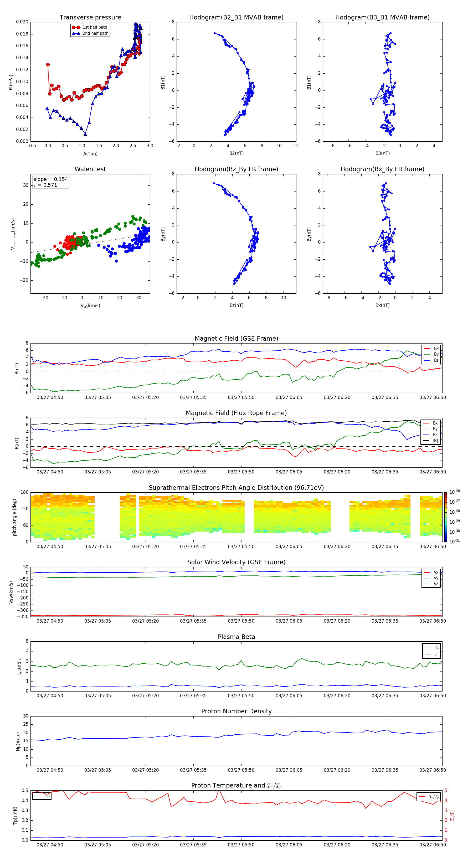
Task: Click the Suprathermal Electrons Pitch Angle Distribution title
Action: coord(236,488)
